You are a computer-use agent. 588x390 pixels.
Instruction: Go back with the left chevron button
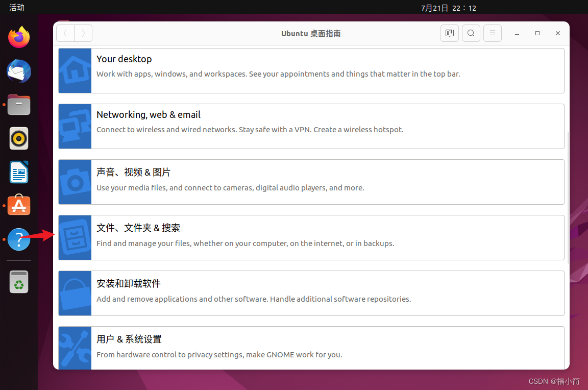tap(65, 33)
